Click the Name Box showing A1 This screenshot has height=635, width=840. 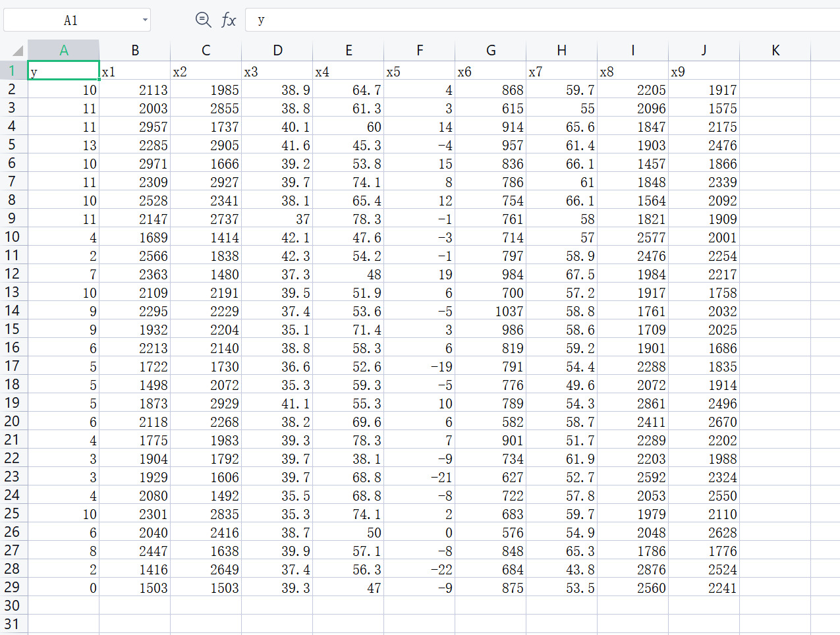click(71, 20)
